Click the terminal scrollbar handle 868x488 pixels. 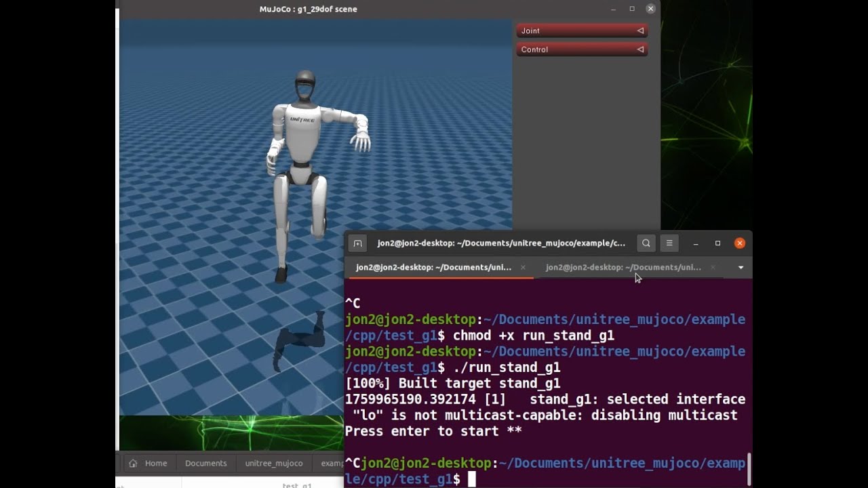click(749, 469)
